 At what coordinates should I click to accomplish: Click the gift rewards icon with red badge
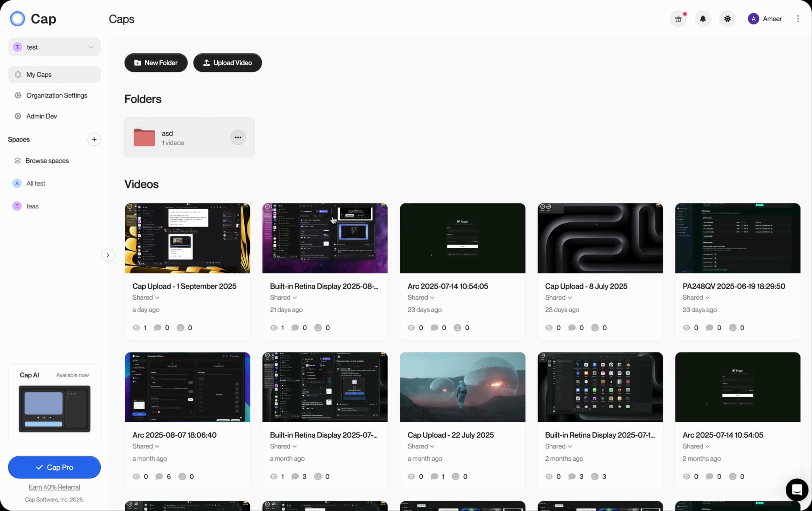pos(678,19)
